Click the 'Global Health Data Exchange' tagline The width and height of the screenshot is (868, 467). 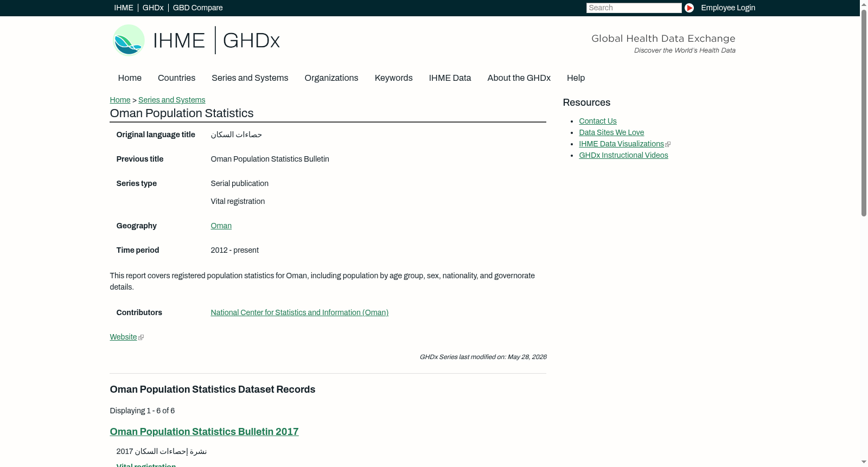point(663,39)
